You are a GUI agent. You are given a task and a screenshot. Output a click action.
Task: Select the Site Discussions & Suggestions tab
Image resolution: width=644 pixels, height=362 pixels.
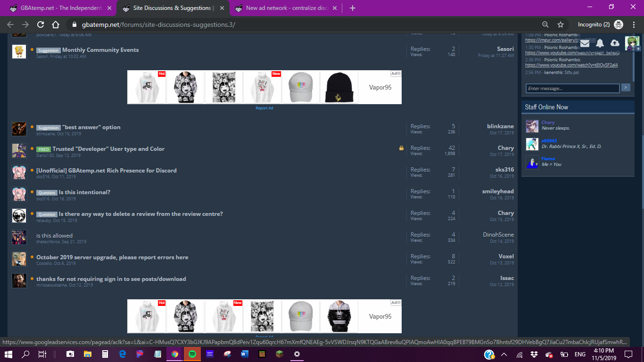[173, 8]
